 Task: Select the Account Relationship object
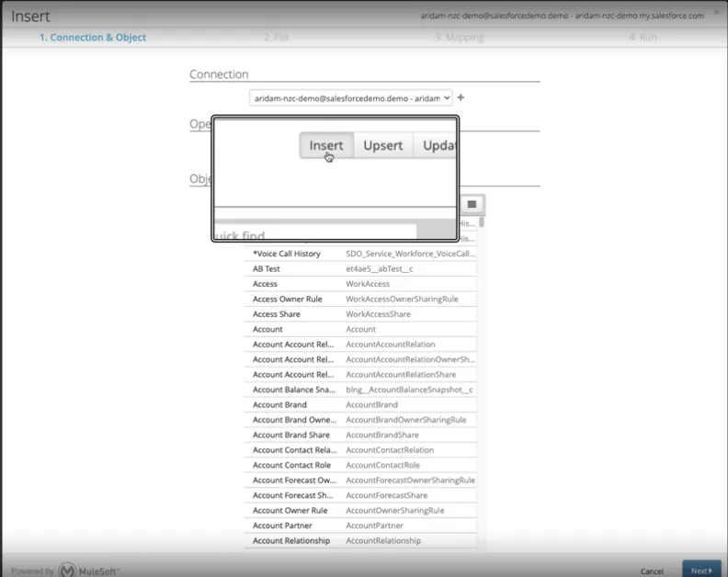pos(360,540)
